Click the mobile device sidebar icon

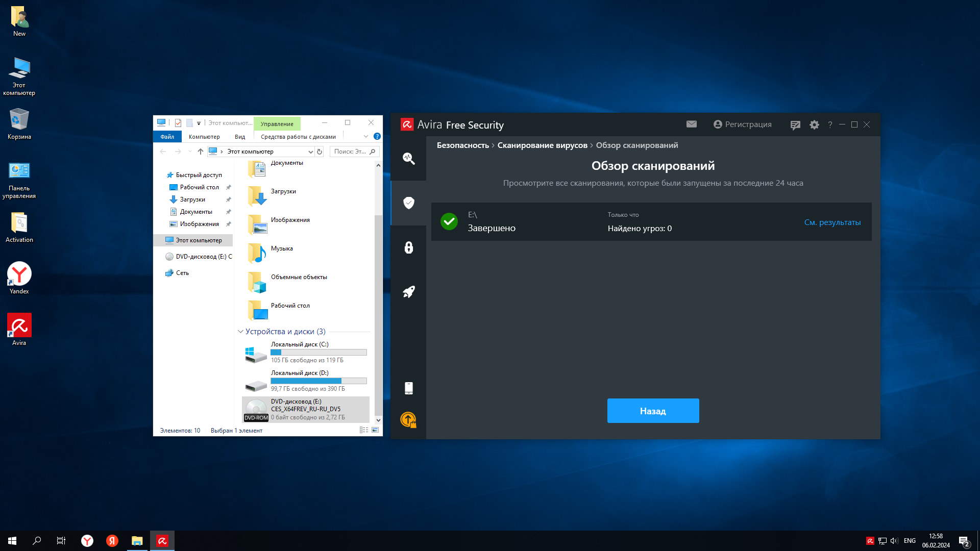click(x=408, y=388)
